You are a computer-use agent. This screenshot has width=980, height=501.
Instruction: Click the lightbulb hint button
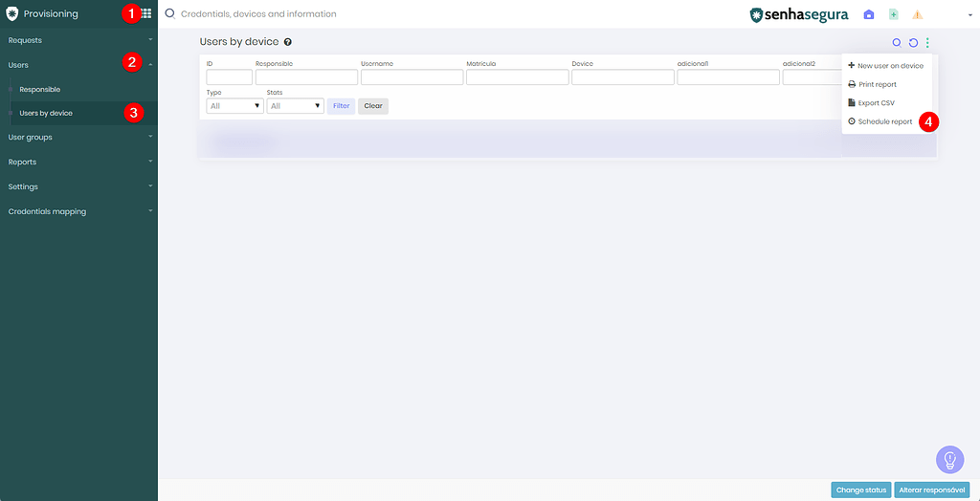tap(950, 459)
